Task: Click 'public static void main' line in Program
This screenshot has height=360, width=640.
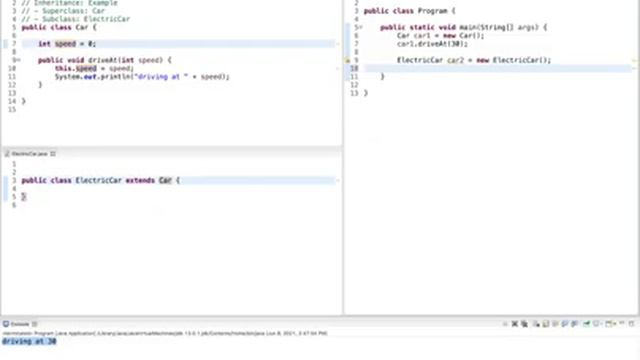Action: click(x=463, y=27)
